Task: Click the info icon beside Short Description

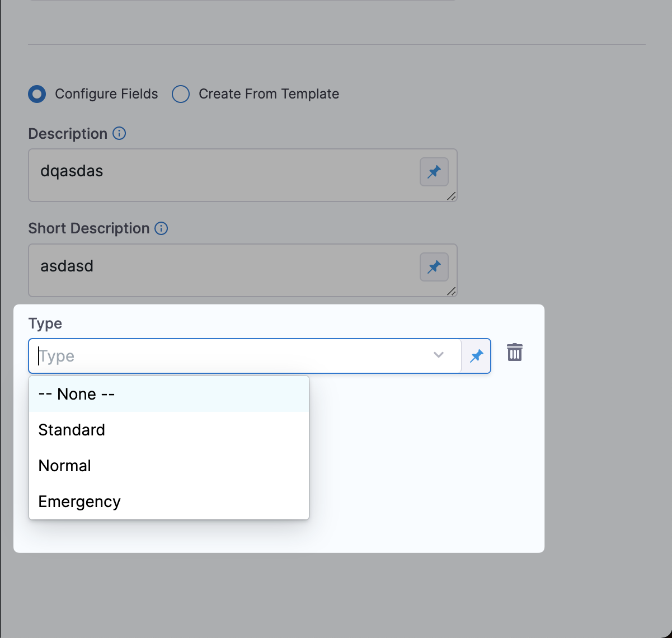Action: [161, 228]
